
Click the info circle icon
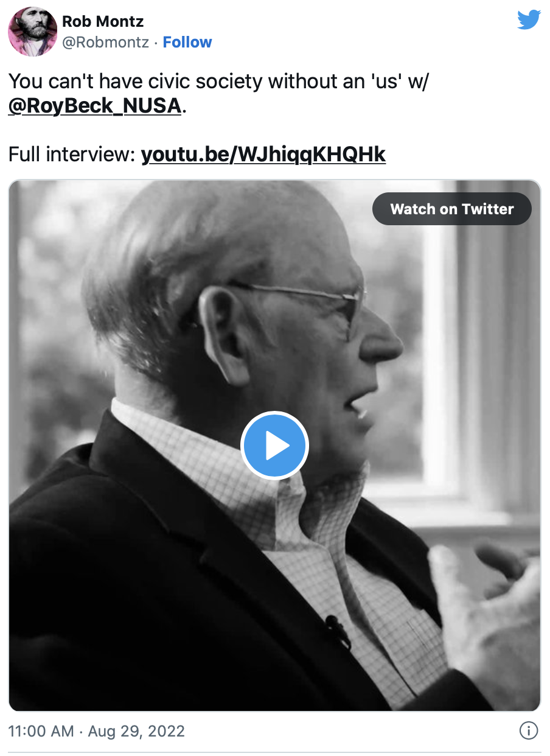point(529,730)
